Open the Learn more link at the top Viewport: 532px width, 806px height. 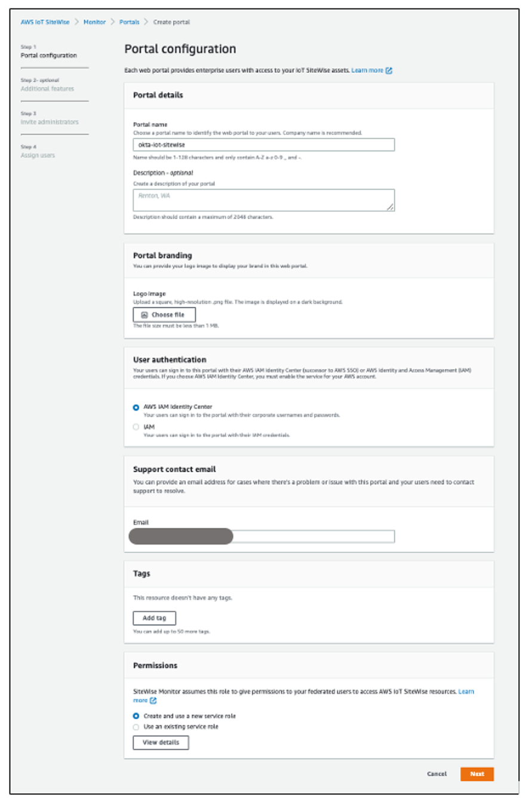[367, 70]
